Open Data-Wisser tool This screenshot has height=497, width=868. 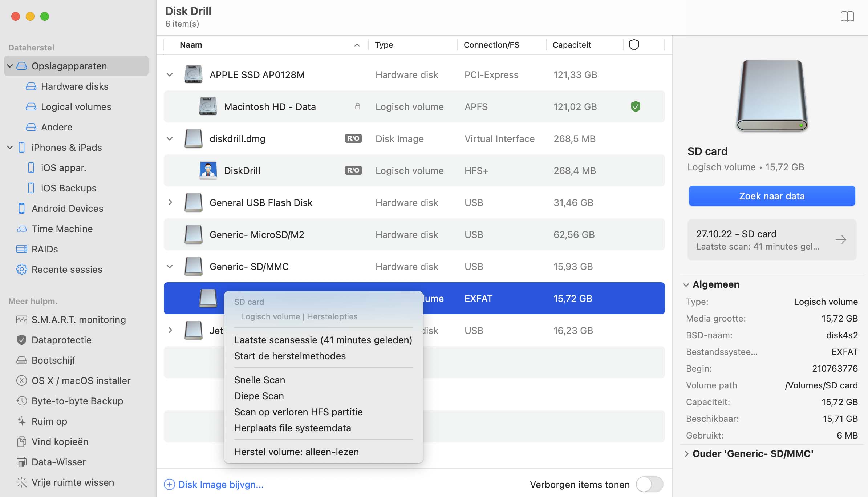tap(58, 462)
